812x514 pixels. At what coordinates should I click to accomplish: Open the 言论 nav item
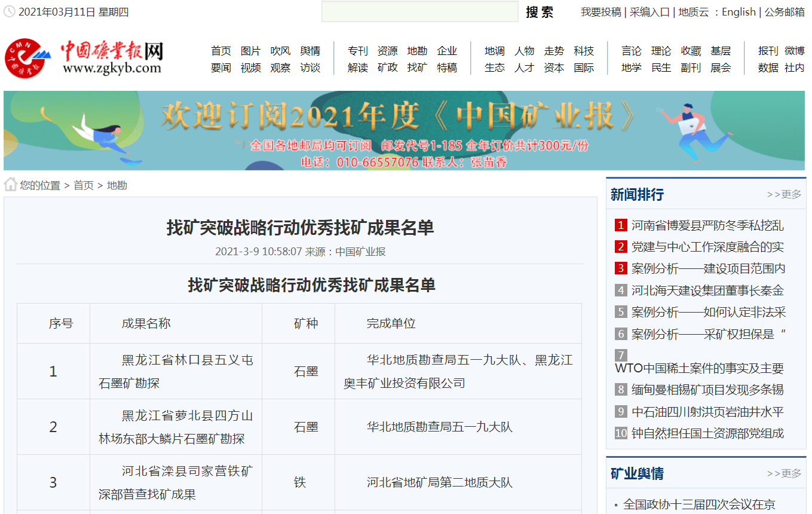pos(632,51)
